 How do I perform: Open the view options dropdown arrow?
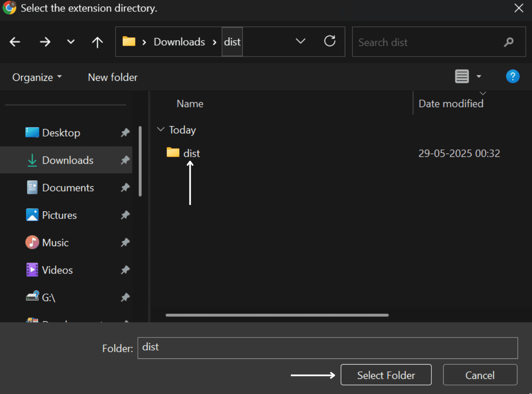tap(479, 77)
